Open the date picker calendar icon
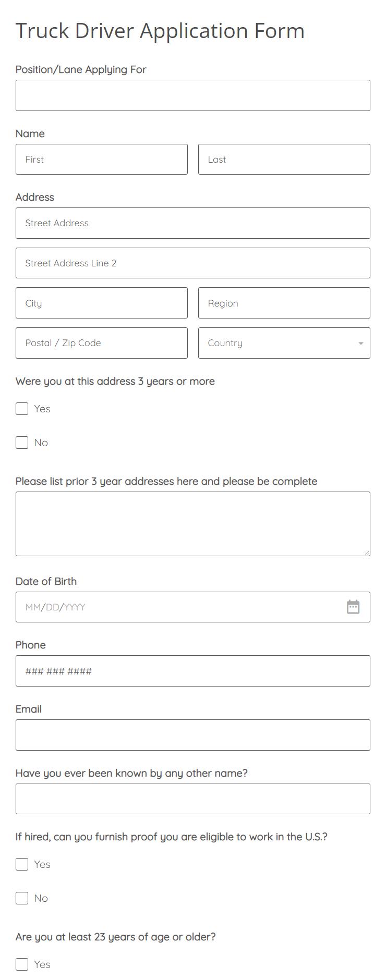 [353, 607]
